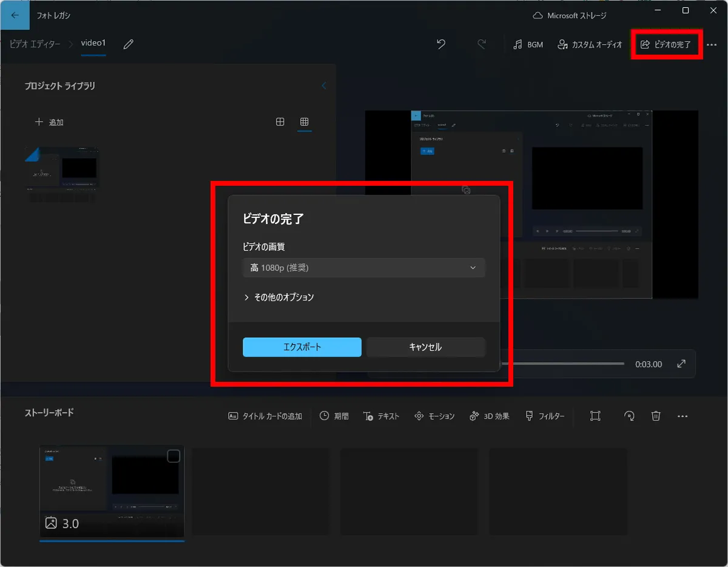Click the playback timeline seek bar
The height and width of the screenshot is (567, 728).
(x=564, y=363)
